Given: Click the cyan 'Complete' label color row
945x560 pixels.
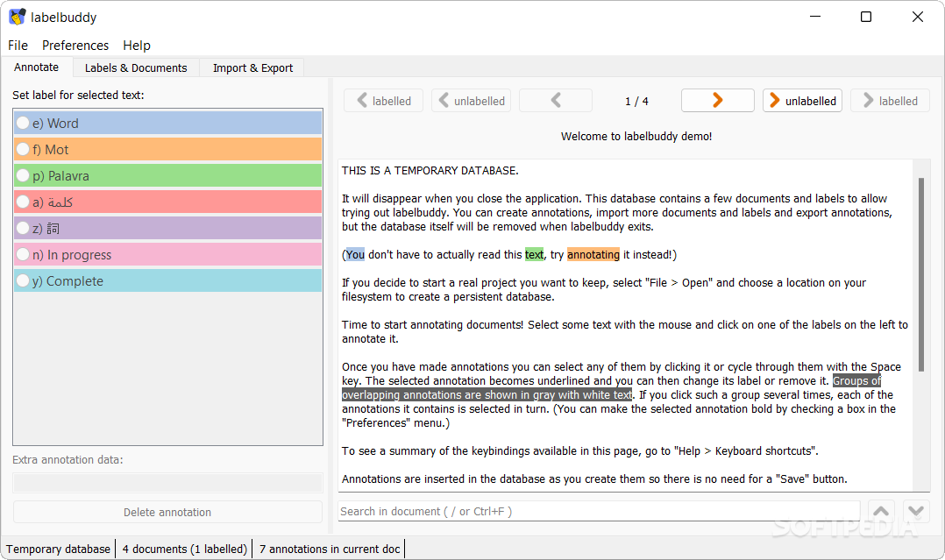Looking at the screenshot, I should (x=168, y=281).
